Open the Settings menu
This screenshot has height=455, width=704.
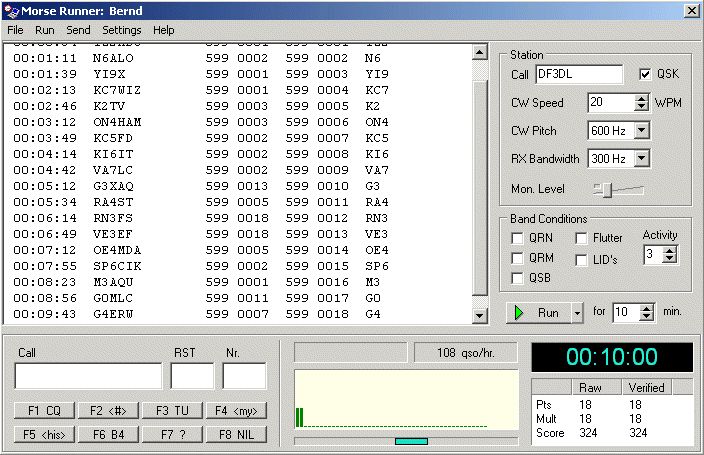[122, 30]
